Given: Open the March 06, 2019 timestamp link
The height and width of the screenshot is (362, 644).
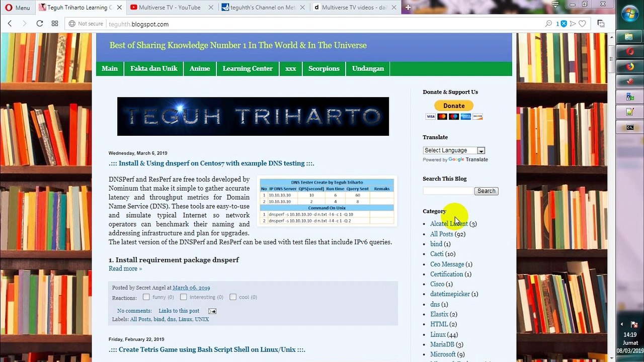Looking at the screenshot, I should 191,288.
